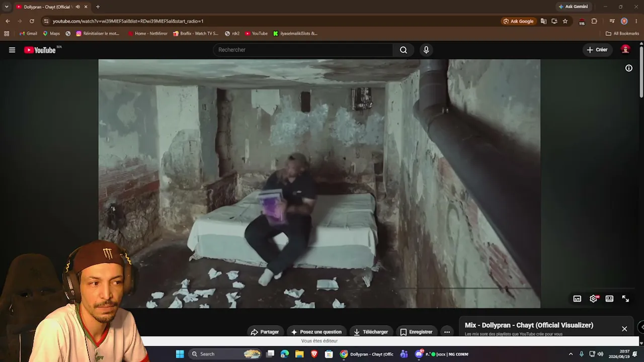644x362 pixels.
Task: Go to the YouTube home logo
Action: 40,50
